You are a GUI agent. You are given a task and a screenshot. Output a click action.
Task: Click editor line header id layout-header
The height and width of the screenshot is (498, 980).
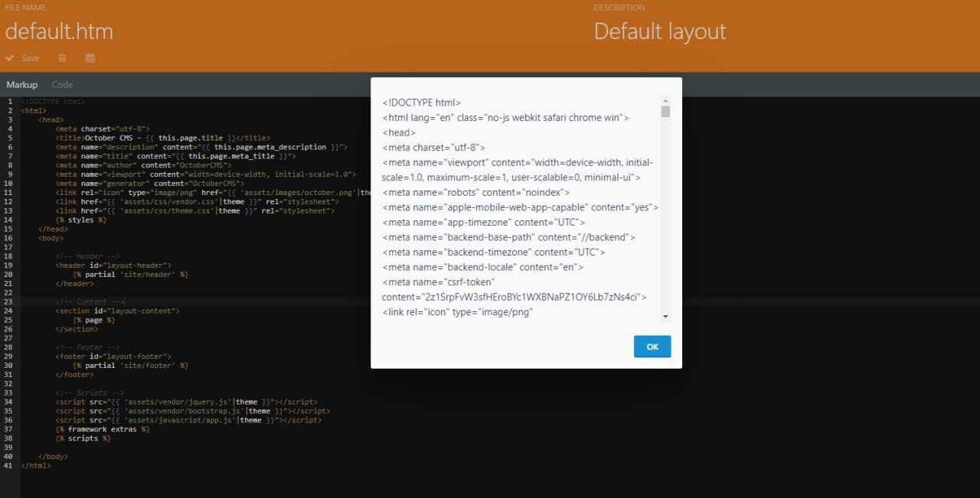[x=113, y=265]
